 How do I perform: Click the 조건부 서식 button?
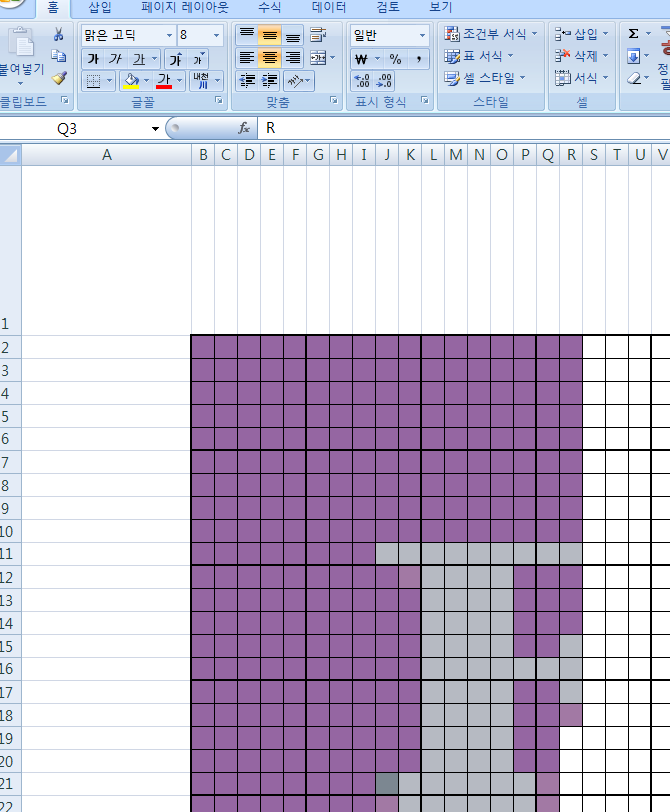tap(490, 34)
